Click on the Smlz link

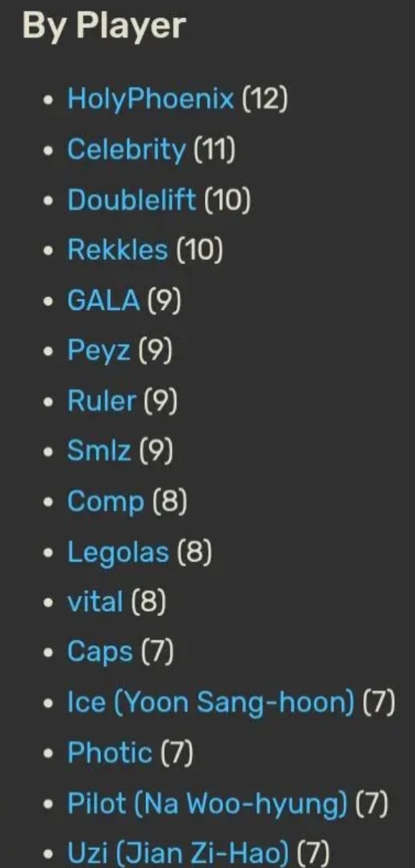pyautogui.click(x=99, y=450)
